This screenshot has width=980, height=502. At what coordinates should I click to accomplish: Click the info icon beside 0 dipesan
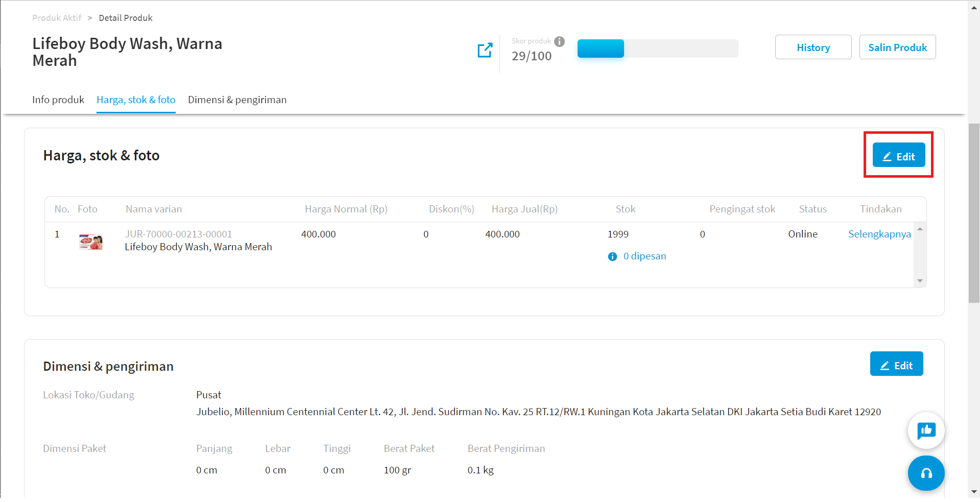click(612, 256)
